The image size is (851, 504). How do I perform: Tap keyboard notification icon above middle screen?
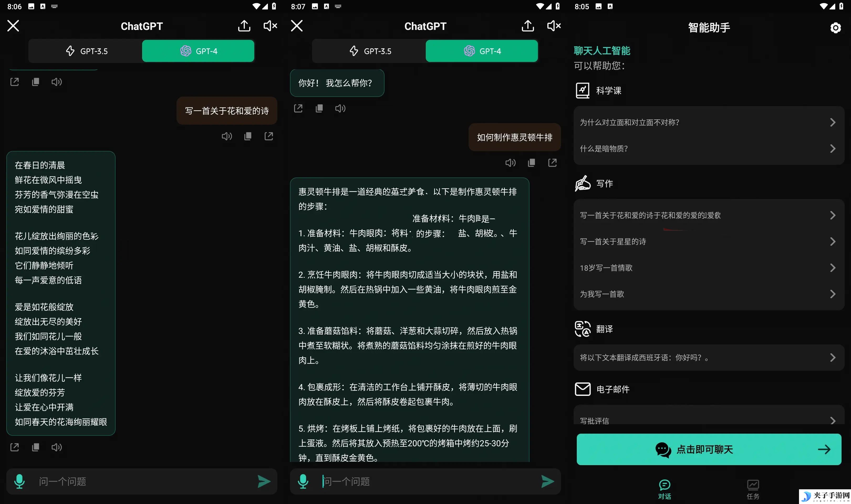coord(338,6)
